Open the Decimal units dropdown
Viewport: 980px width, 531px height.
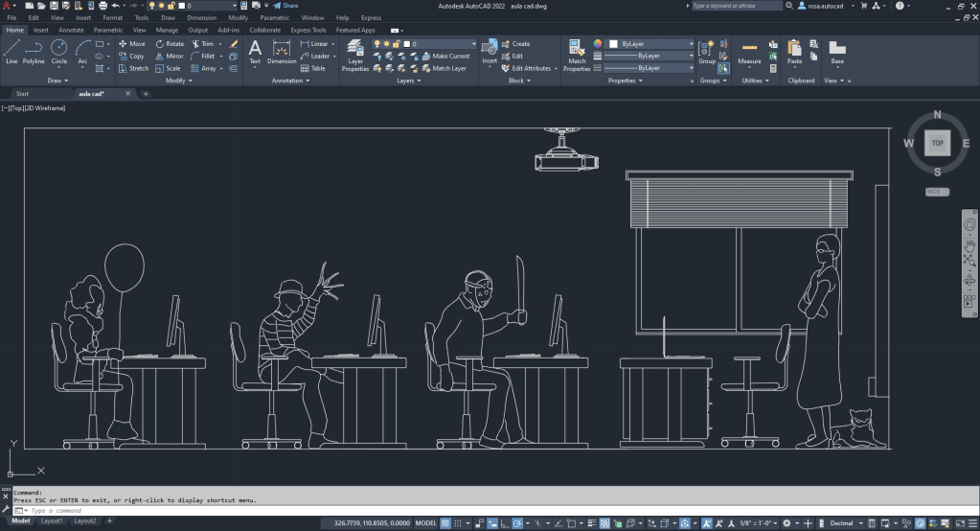pyautogui.click(x=844, y=523)
